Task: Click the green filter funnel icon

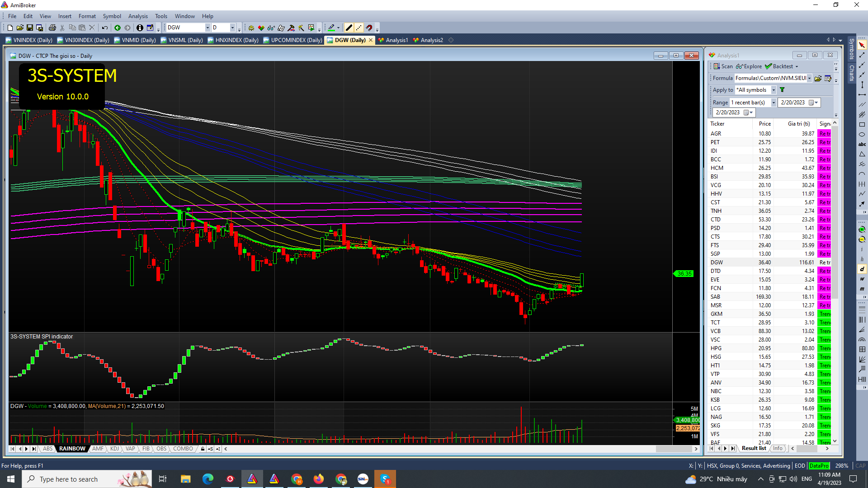Action: tap(782, 90)
